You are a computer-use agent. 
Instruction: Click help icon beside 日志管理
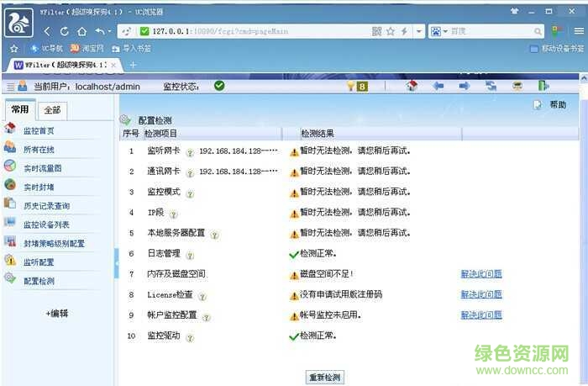pyautogui.click(x=190, y=256)
